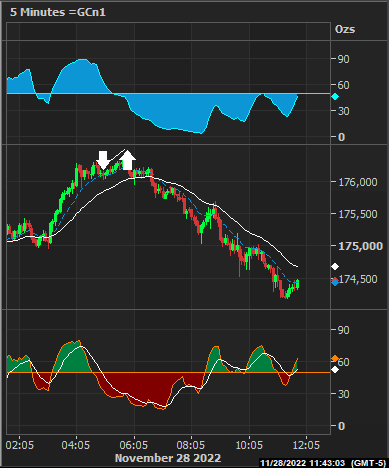The width and height of the screenshot is (389, 468).
Task: Click the 08:05 time axis label
Action: click(x=191, y=445)
